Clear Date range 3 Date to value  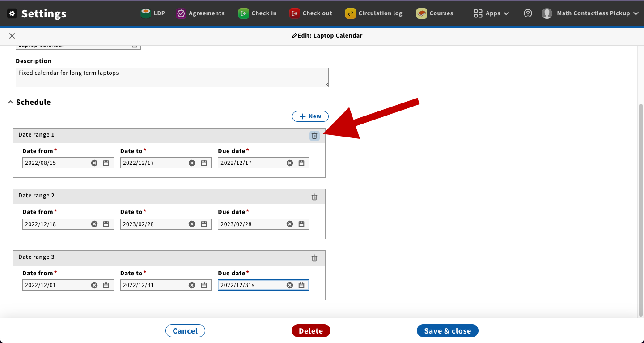click(x=192, y=285)
